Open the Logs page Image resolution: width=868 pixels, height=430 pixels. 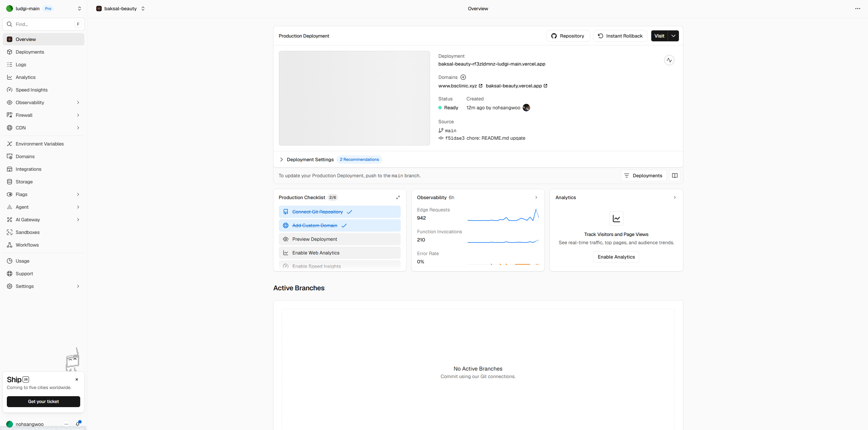[43, 65]
